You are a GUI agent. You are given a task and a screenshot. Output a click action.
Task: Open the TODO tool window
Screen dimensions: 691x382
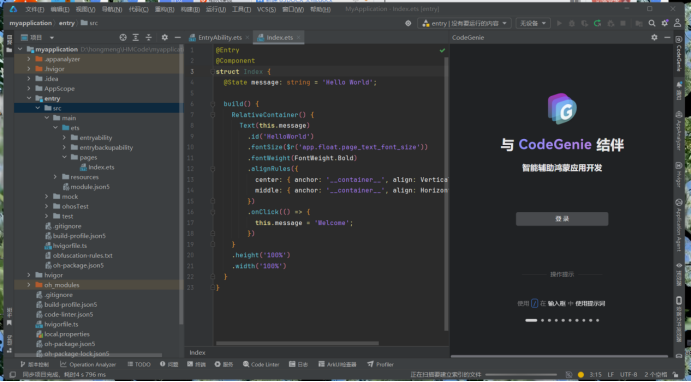[x=139, y=364]
